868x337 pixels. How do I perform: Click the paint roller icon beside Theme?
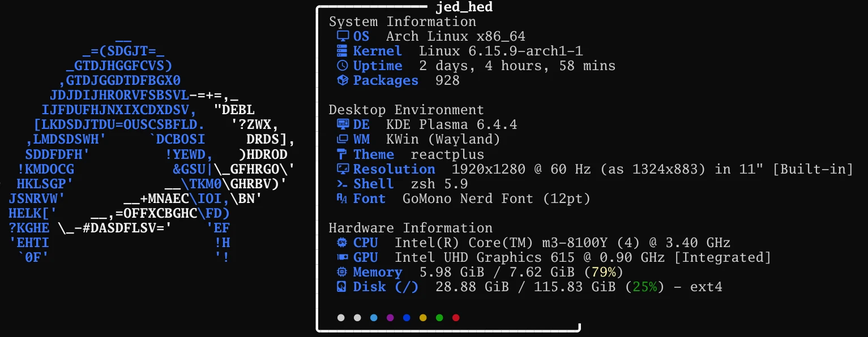tap(342, 154)
